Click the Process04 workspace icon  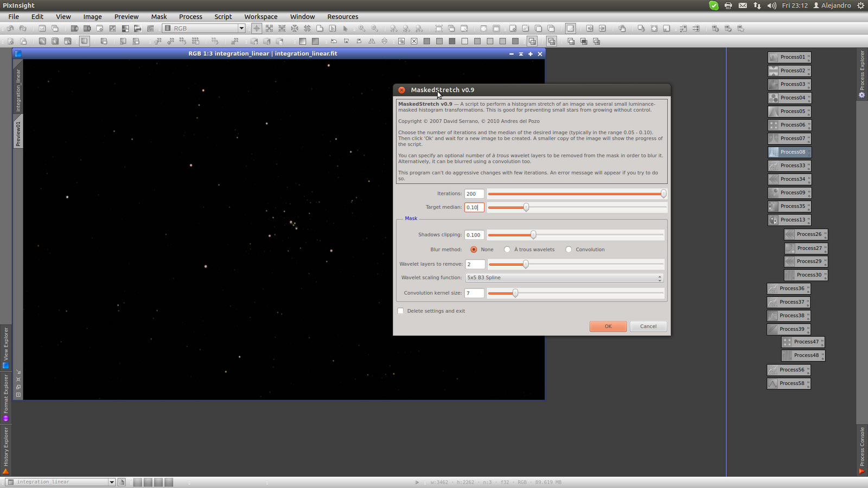click(x=789, y=98)
